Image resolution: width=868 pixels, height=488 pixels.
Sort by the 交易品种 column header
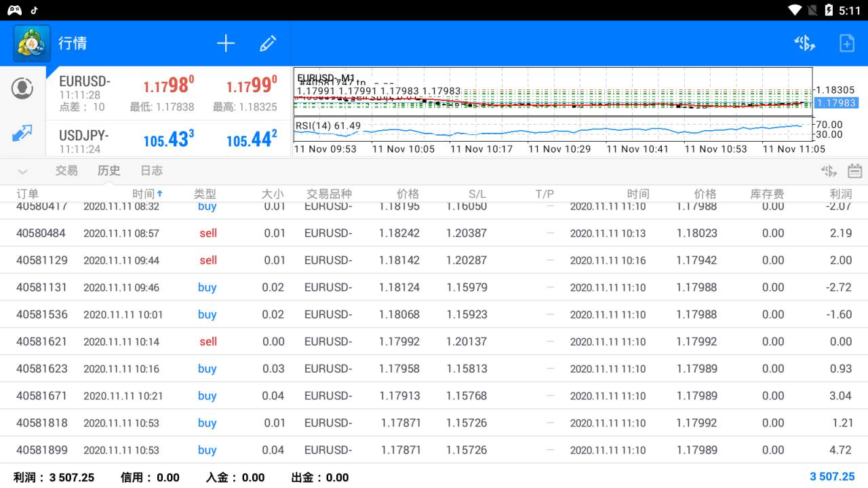click(x=329, y=194)
